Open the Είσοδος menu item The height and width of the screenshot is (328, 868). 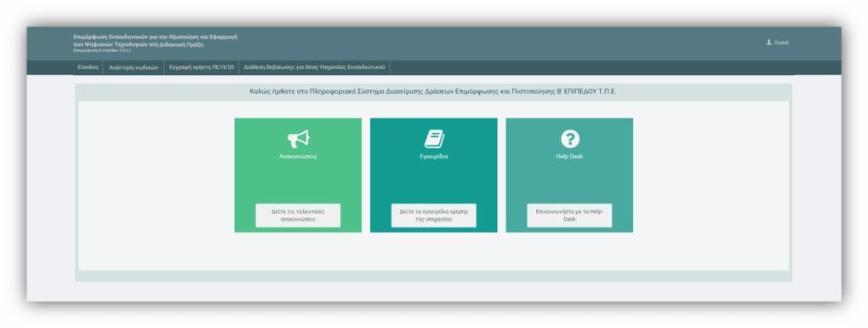[88, 67]
